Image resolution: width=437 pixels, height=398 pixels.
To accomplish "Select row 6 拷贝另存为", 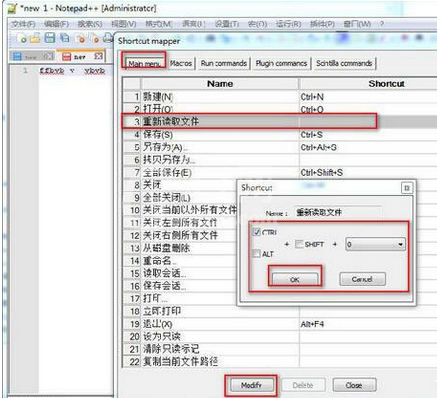I will [279, 160].
